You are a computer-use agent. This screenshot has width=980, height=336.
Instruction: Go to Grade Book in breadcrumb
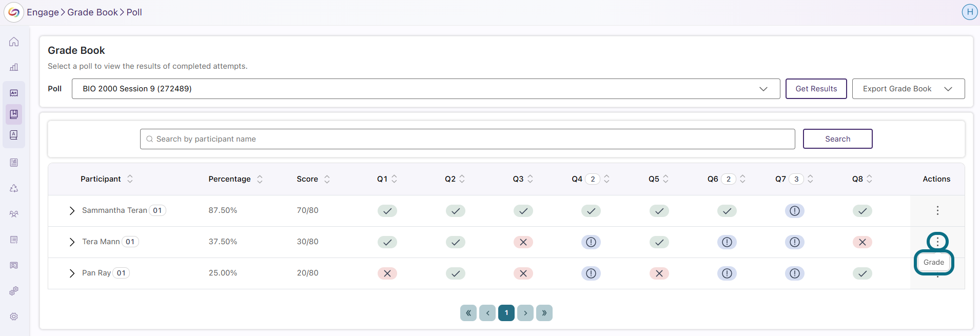92,12
